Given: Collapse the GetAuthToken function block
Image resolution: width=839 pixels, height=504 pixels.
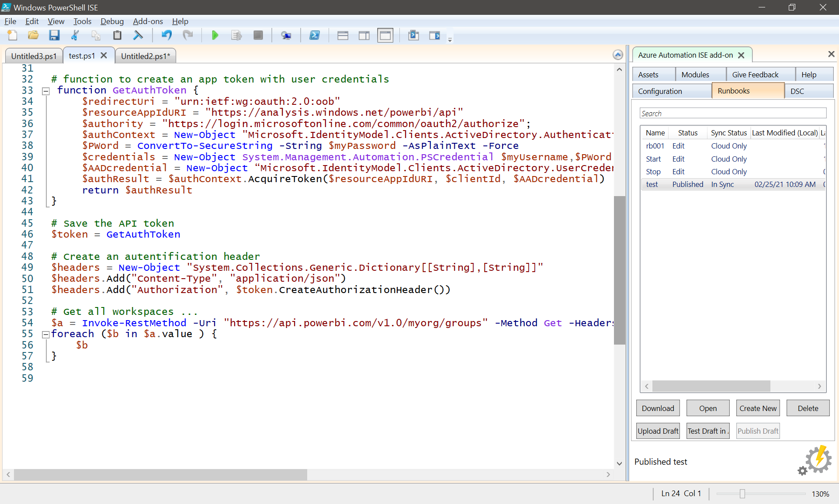Looking at the screenshot, I should click(45, 91).
